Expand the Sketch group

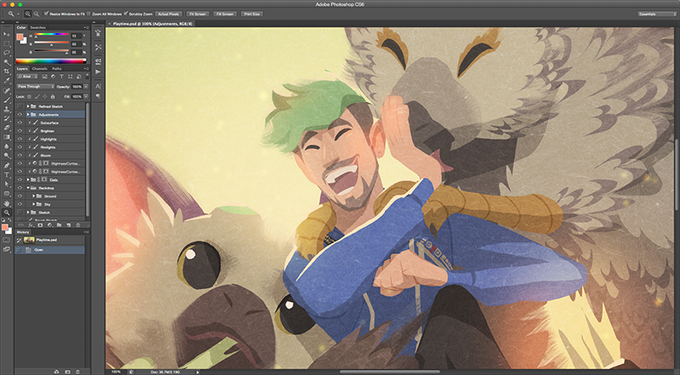(x=28, y=212)
